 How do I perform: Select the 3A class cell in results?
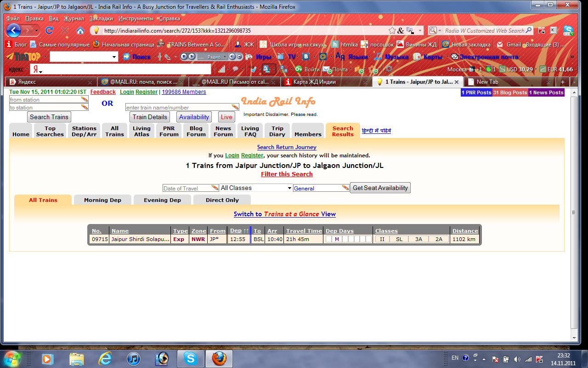(418, 239)
